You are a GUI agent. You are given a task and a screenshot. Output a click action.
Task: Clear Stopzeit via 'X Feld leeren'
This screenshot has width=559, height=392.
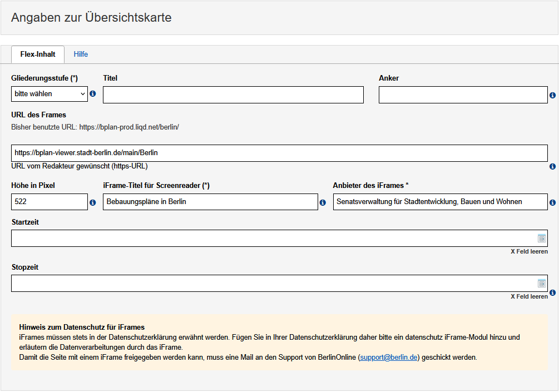[529, 296]
